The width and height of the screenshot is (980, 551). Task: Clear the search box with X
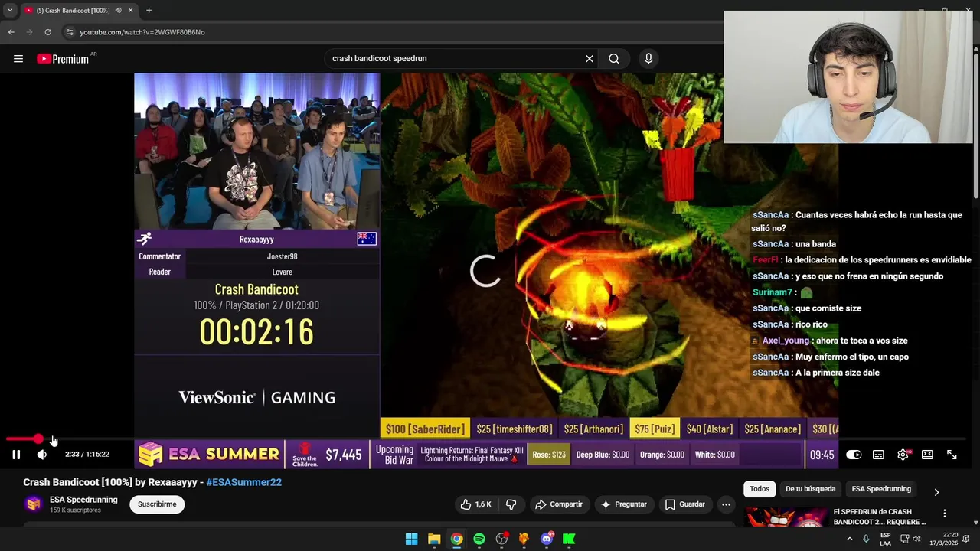coord(590,58)
